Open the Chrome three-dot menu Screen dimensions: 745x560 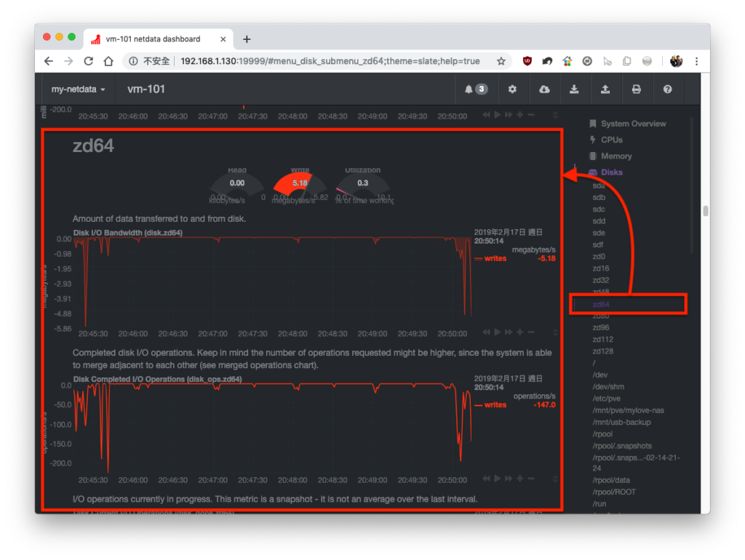696,61
